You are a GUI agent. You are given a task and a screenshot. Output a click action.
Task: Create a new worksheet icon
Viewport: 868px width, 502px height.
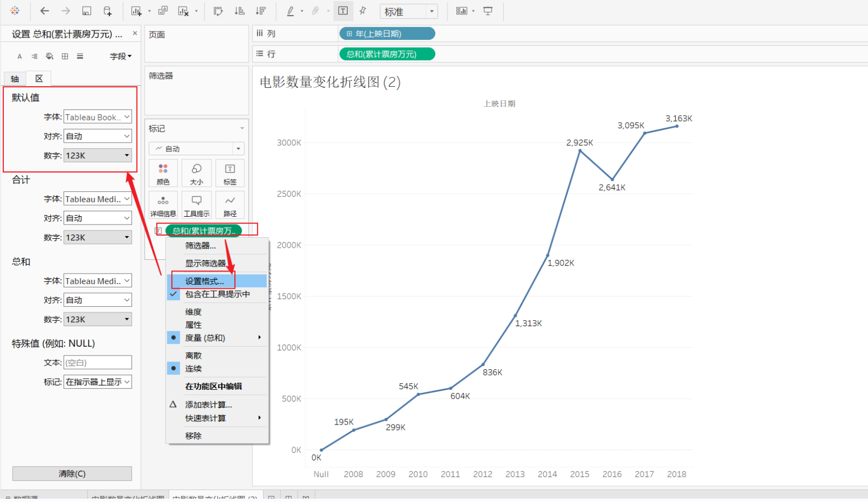click(x=136, y=11)
